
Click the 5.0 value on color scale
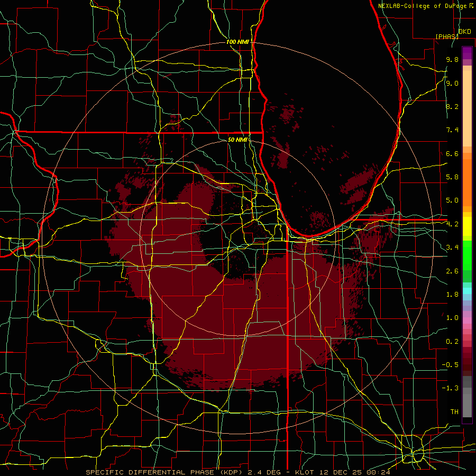point(452,200)
